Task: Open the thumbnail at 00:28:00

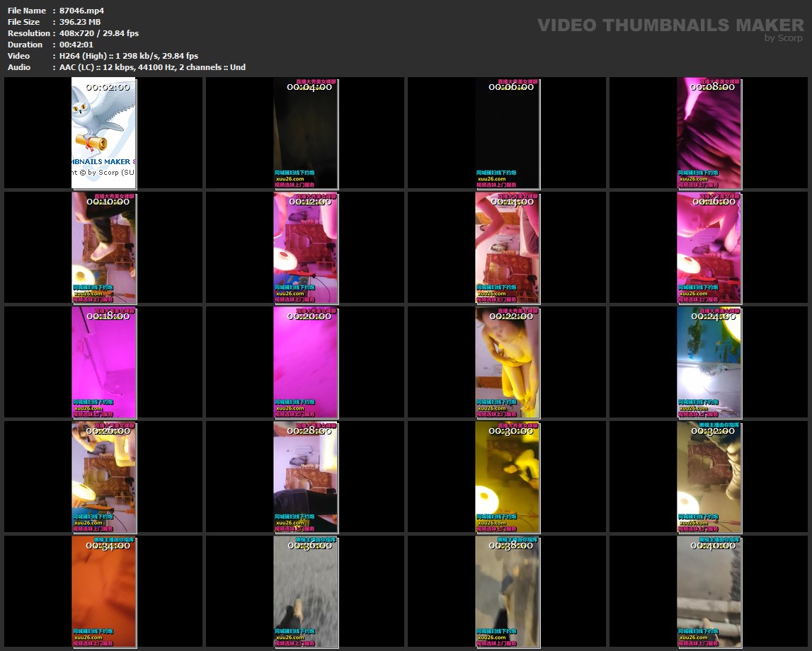Action: coord(305,477)
